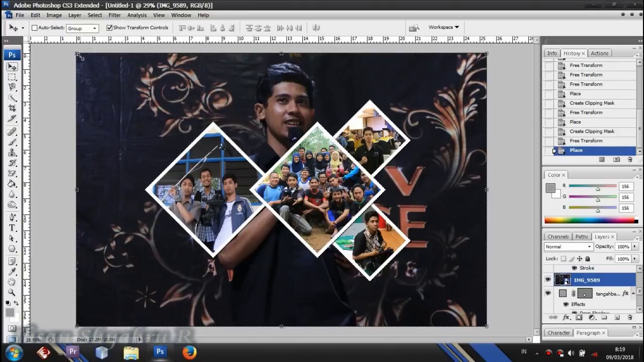The height and width of the screenshot is (362, 644).
Task: Open the Filter menu
Action: [115, 15]
